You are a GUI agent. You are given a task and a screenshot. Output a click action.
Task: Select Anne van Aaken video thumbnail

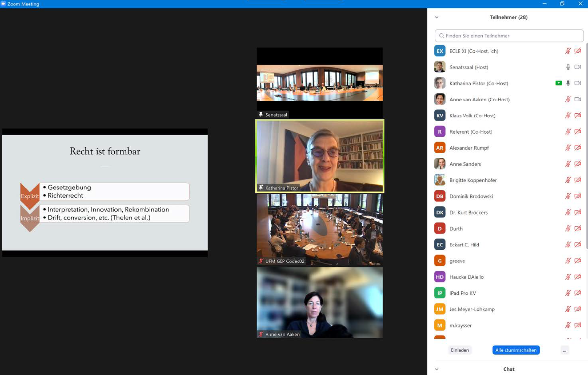click(320, 303)
